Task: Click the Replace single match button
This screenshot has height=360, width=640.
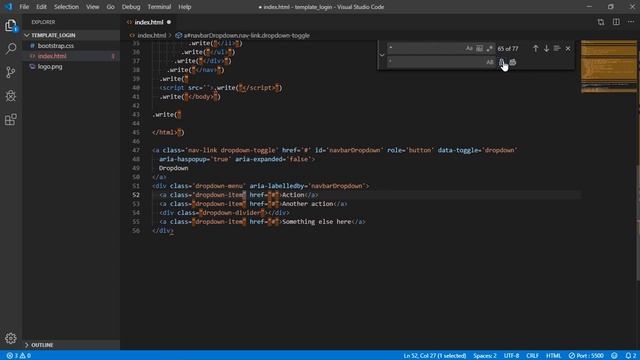Action: pyautogui.click(x=502, y=62)
